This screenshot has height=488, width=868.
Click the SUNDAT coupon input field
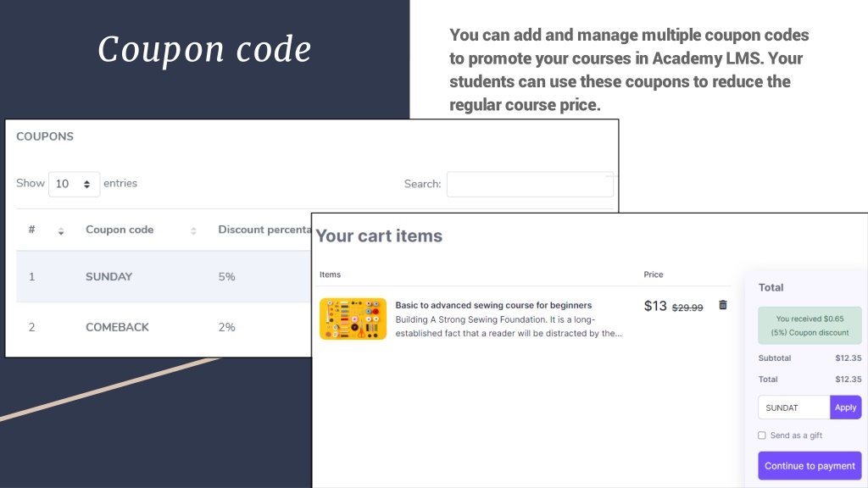coord(793,408)
